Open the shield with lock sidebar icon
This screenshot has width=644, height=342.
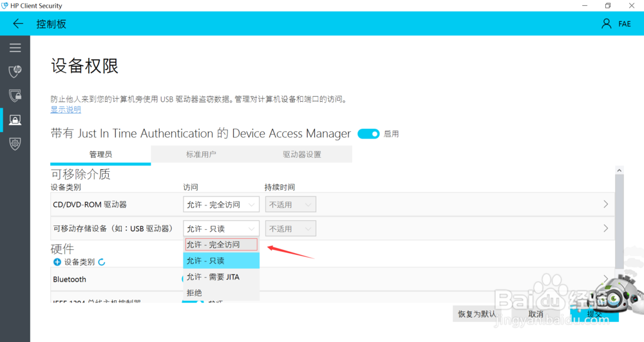point(15,96)
